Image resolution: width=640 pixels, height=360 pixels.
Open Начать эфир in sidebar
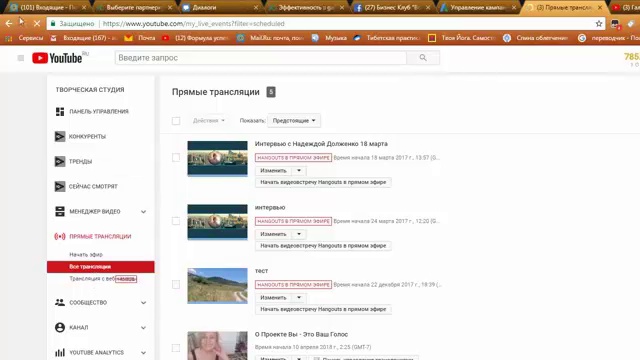[x=86, y=254]
